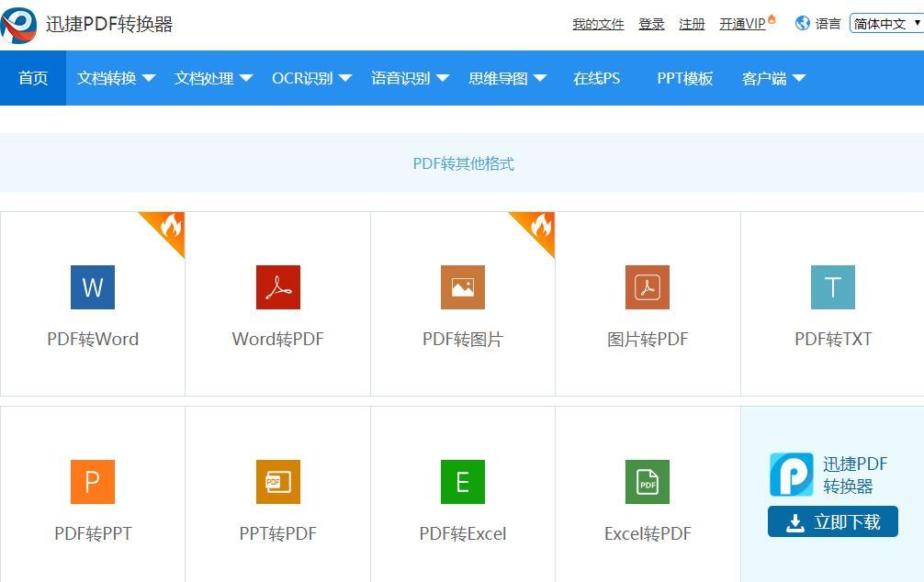Expand the OCR识别 navigation dropdown
This screenshot has width=924, height=582.
(311, 78)
